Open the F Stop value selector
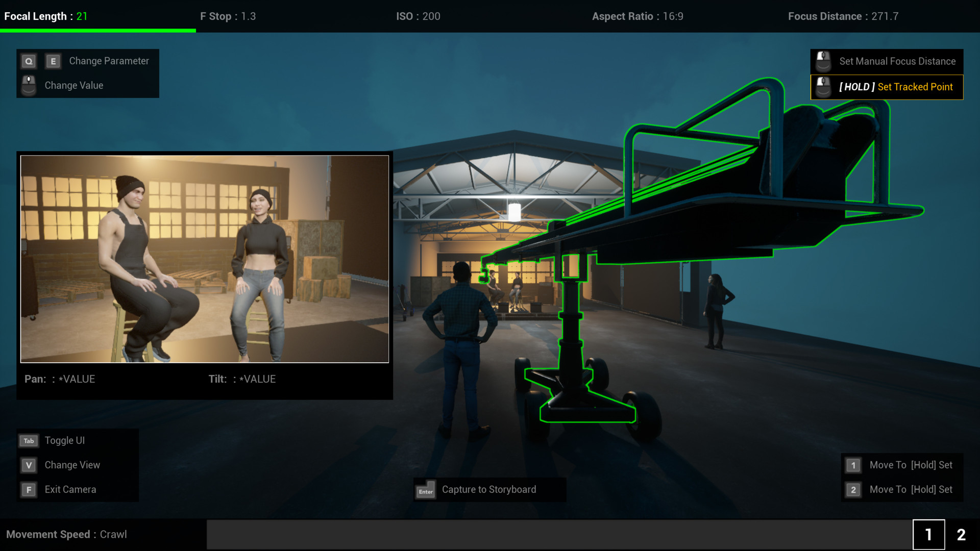The width and height of the screenshot is (980, 551). point(228,16)
